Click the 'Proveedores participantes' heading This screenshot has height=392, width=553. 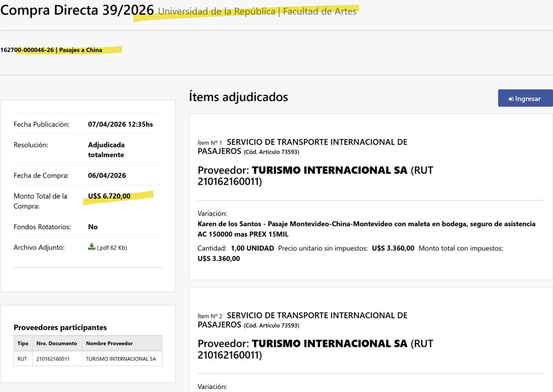point(60,328)
